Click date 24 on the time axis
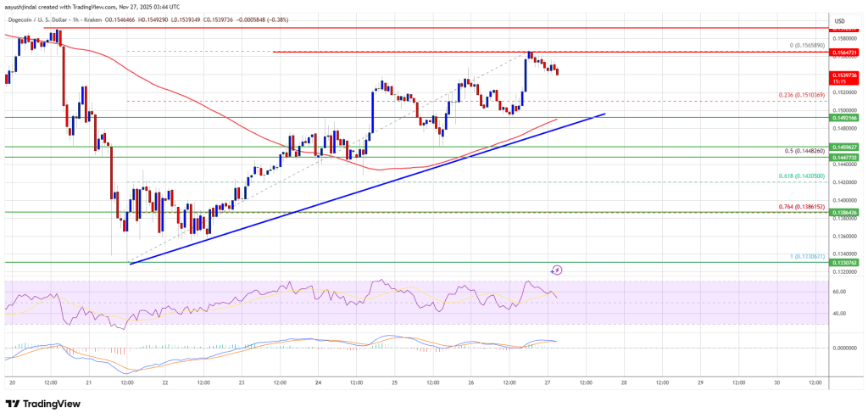The width and height of the screenshot is (868, 418). point(318,382)
